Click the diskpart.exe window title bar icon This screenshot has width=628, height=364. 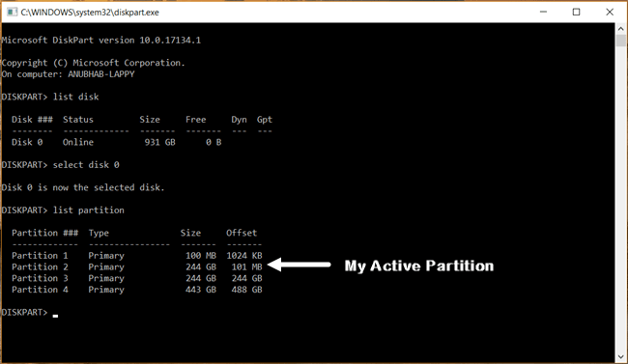pos(12,12)
